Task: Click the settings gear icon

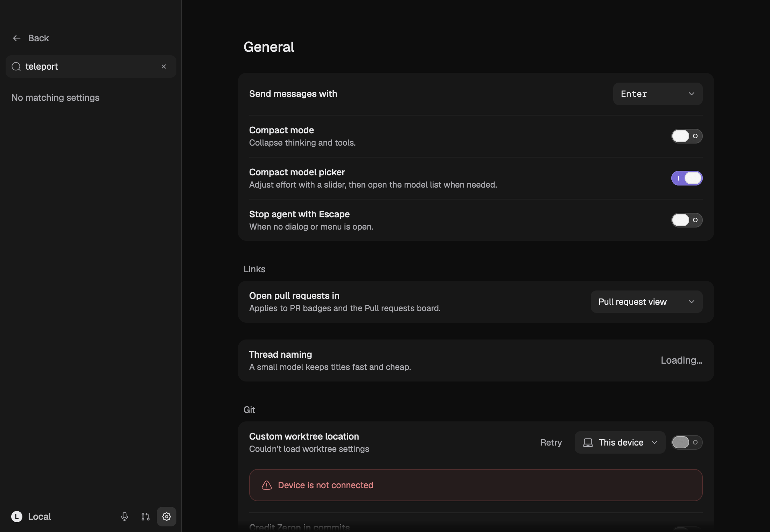Action: 167,517
